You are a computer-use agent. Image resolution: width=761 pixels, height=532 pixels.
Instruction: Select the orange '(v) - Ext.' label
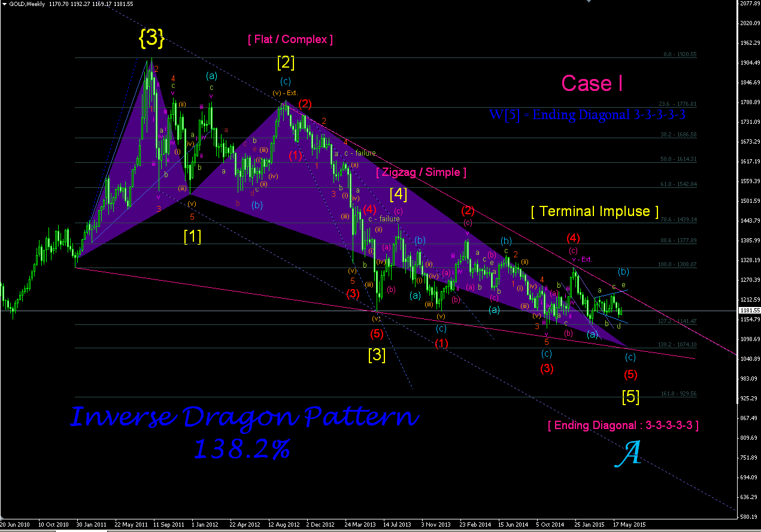point(285,93)
